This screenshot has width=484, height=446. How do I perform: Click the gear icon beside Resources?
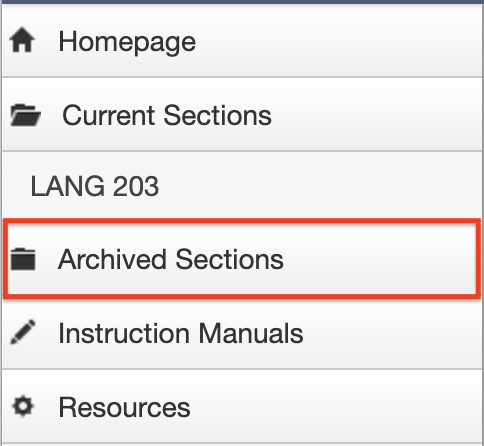[x=23, y=406]
